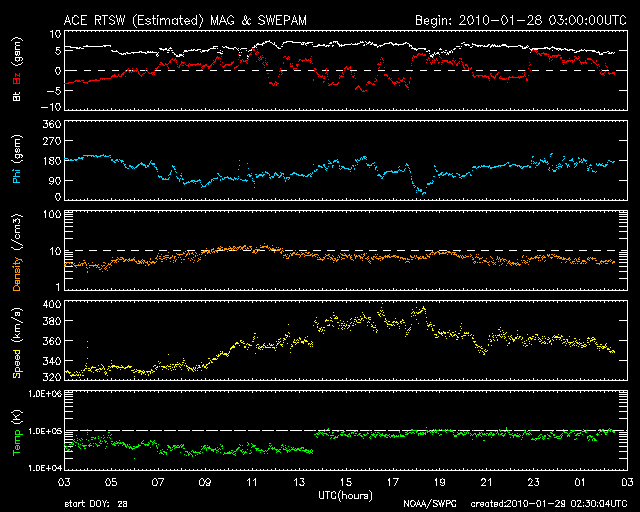Click the '180' tick label on Phi panel

point(52,161)
